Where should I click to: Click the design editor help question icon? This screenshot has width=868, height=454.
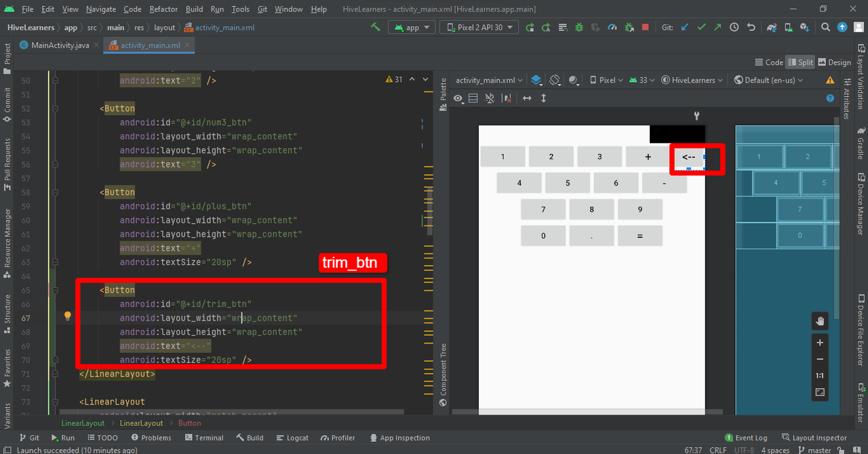830,98
